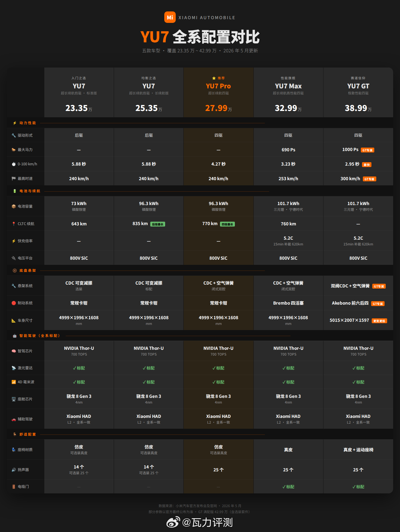The height and width of the screenshot is (532, 400).
Task: Click the 数据来源 footer line
Action: point(200,506)
